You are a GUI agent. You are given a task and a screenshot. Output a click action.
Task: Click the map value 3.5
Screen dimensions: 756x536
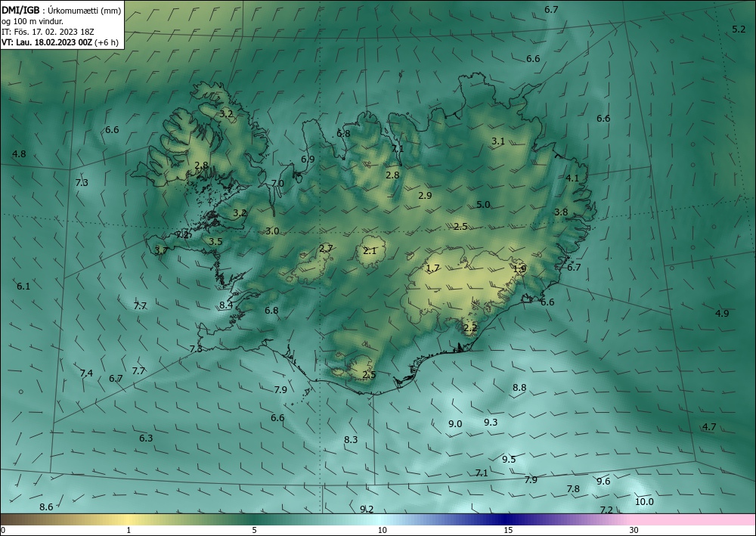pos(215,241)
